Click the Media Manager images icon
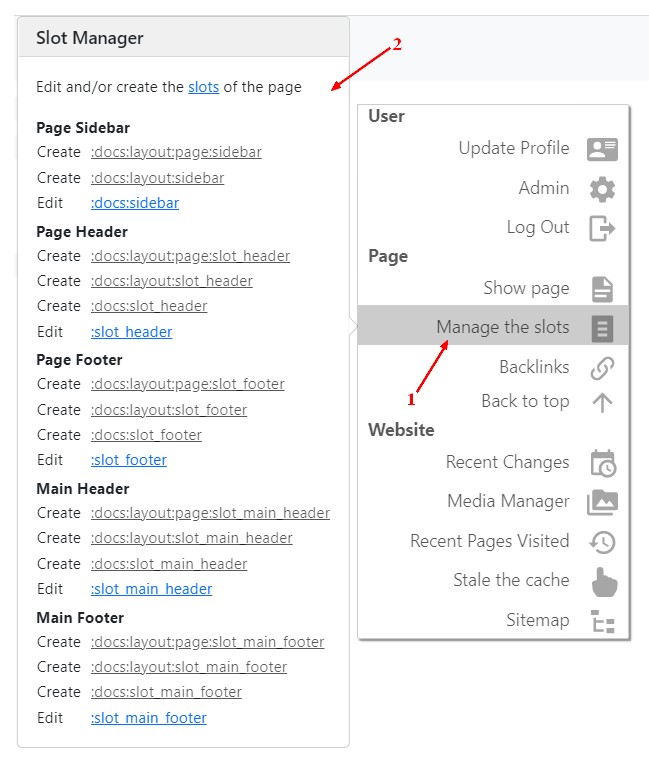The width and height of the screenshot is (649, 765). click(x=602, y=502)
